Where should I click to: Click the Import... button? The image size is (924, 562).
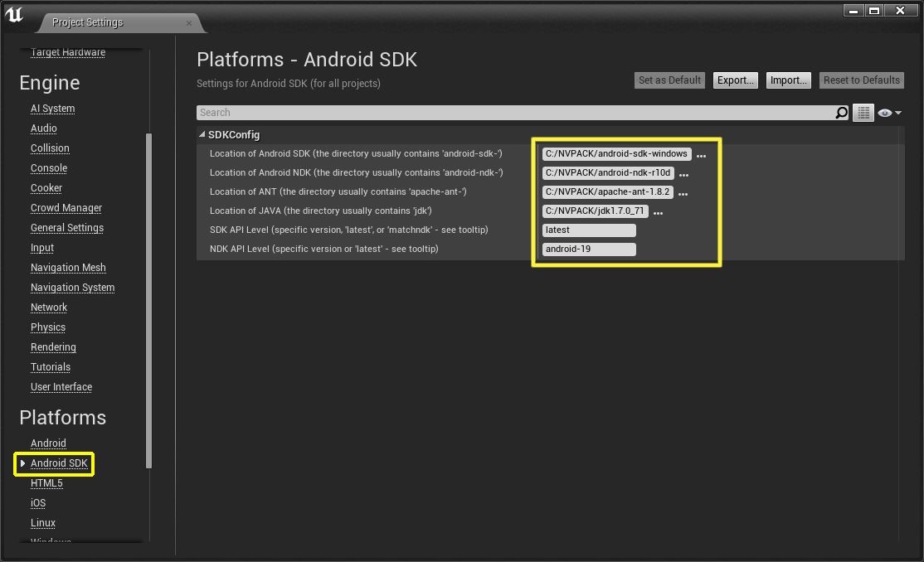pyautogui.click(x=789, y=80)
